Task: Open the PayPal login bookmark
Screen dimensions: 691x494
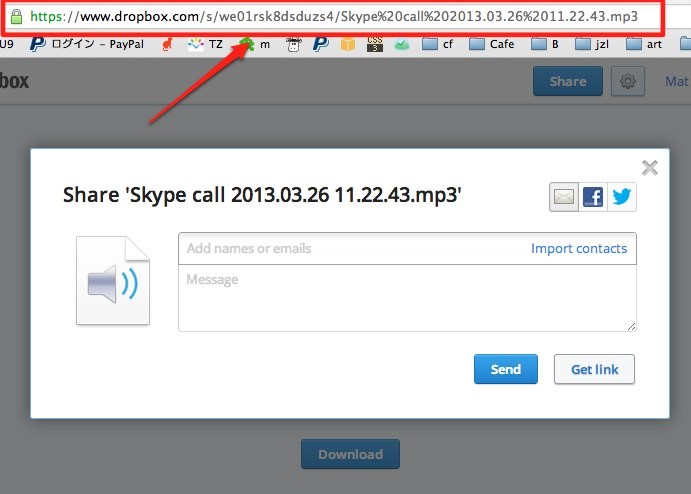Action: [87, 44]
